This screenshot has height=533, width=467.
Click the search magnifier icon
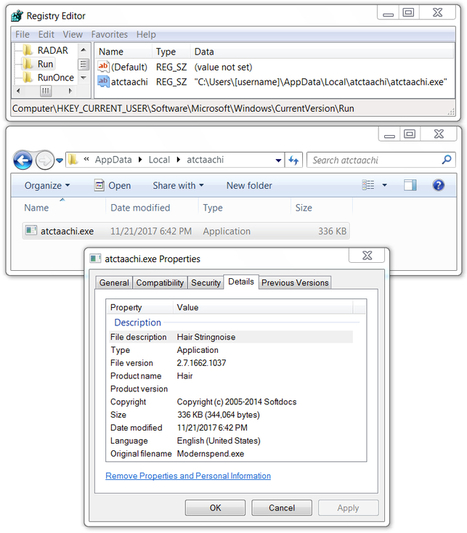pyautogui.click(x=447, y=159)
